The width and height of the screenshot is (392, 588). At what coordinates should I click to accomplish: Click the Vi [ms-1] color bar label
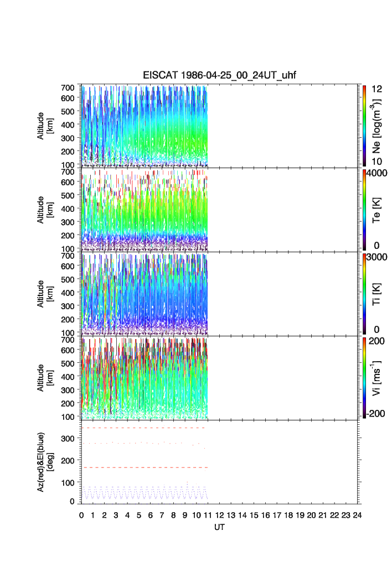point(376,378)
